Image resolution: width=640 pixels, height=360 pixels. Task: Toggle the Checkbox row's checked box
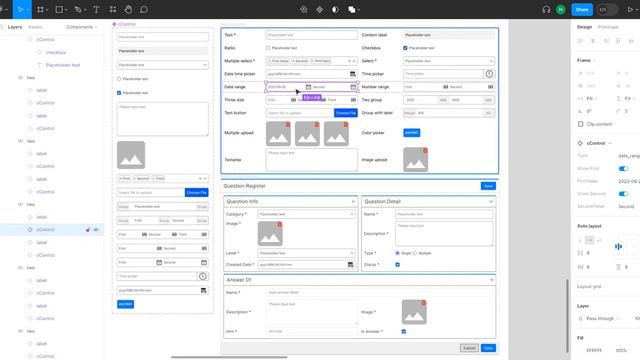tap(405, 48)
